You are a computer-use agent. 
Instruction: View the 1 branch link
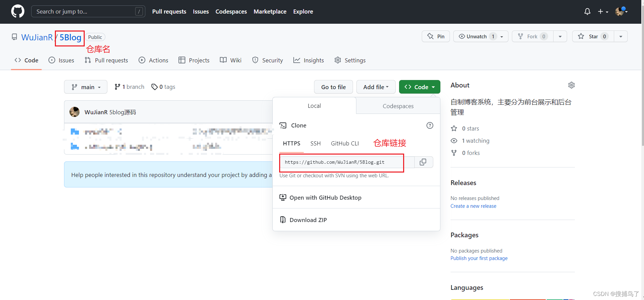pos(129,87)
